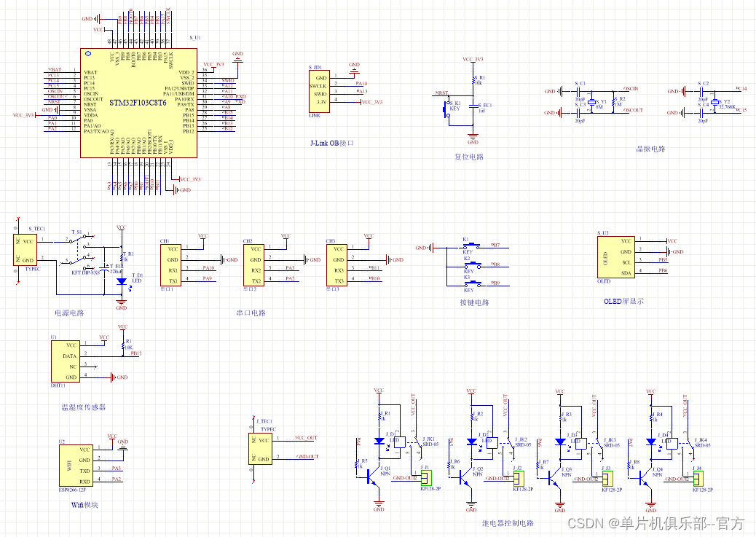
Task: Select the J_JK1 SRD-05 relay label
Action: click(430, 442)
